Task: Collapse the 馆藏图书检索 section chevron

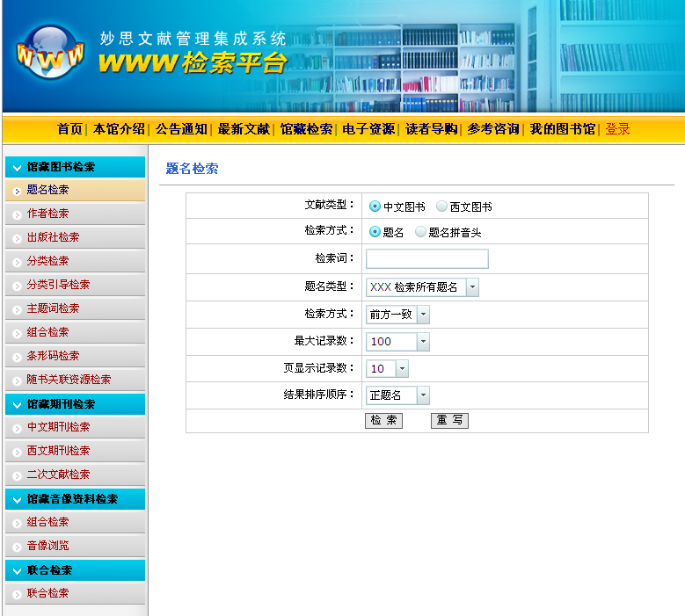Action: coord(17,167)
